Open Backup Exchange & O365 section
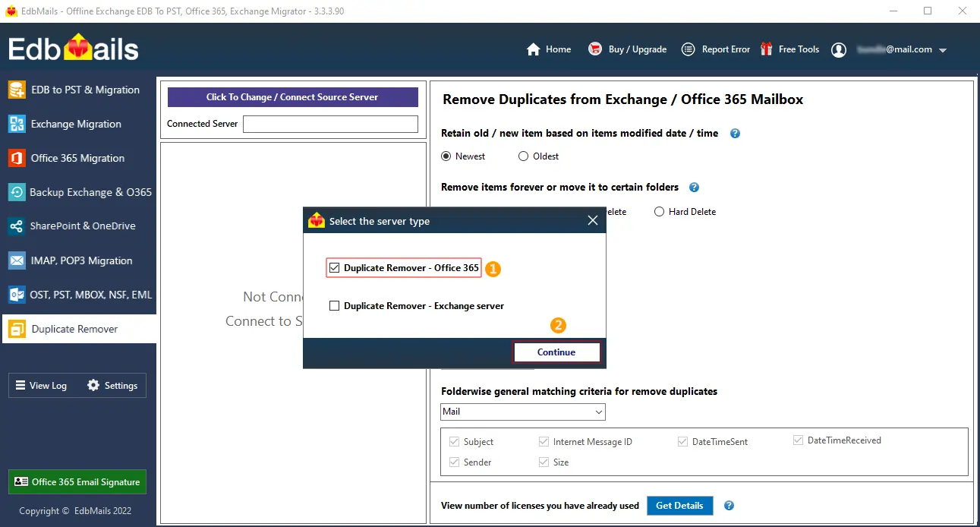The image size is (980, 527). (x=79, y=192)
